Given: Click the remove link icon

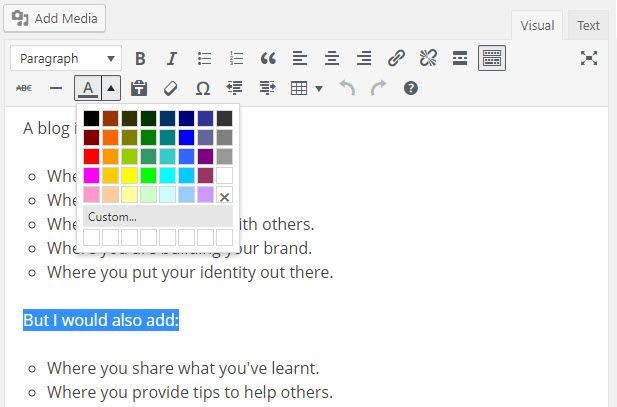Looking at the screenshot, I should (428, 59).
